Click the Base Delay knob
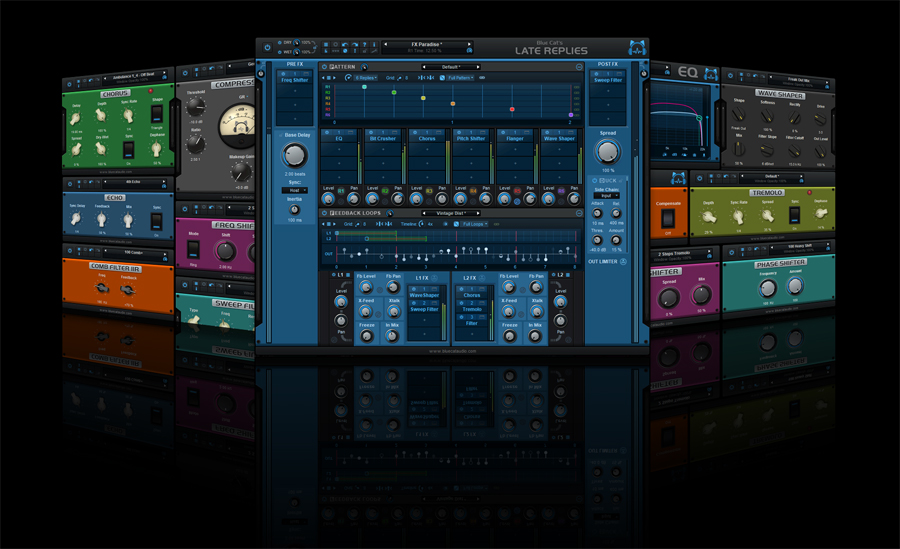This screenshot has width=900, height=549. (294, 155)
